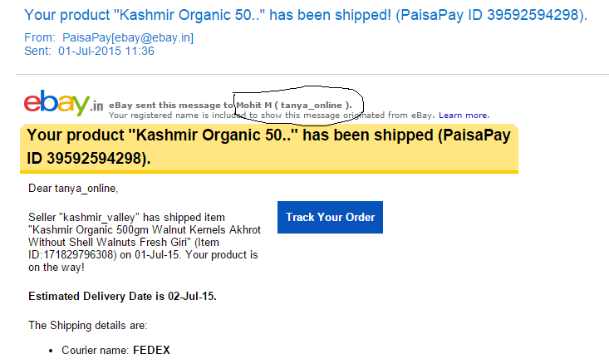Click the eBay sent this message text
Screen dimensions: 609x364
pyautogui.click(x=171, y=105)
